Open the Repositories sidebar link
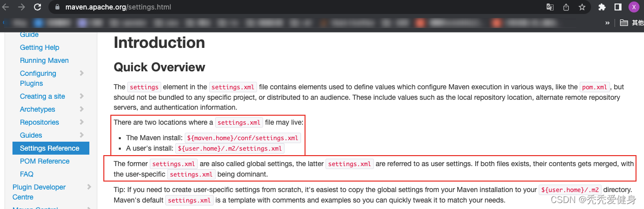This screenshot has width=644, height=209. (39, 122)
